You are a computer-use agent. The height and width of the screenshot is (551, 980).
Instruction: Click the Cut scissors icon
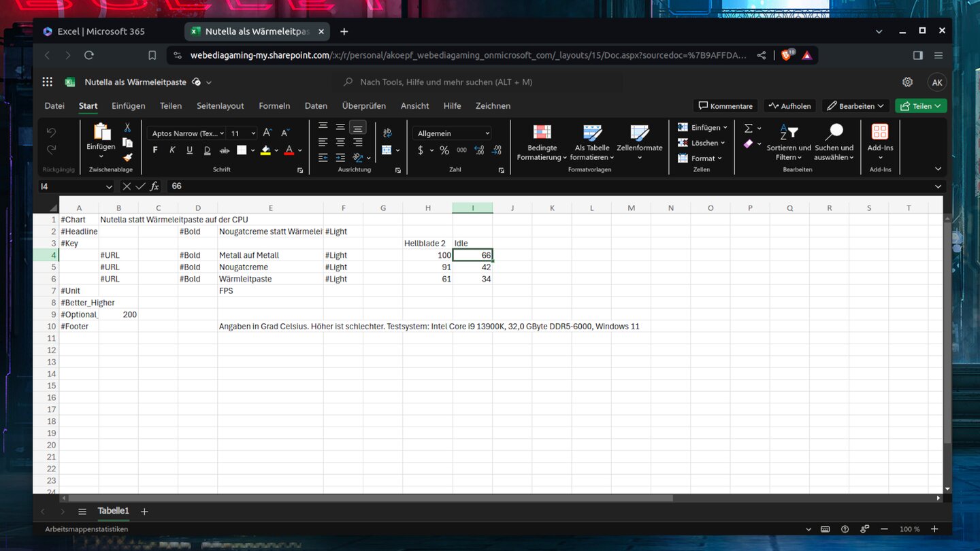click(127, 127)
